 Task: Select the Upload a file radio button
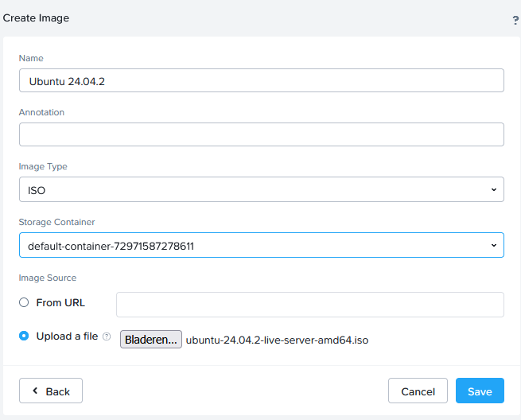(x=24, y=336)
